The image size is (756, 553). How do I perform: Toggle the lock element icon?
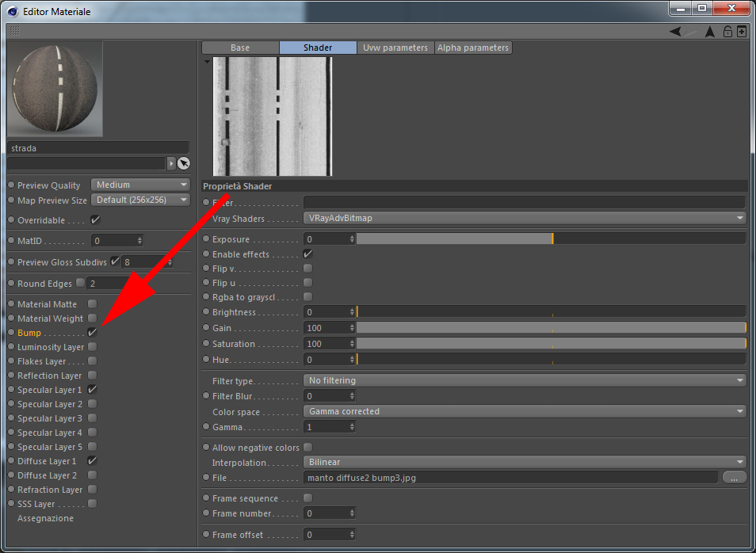pos(727,32)
